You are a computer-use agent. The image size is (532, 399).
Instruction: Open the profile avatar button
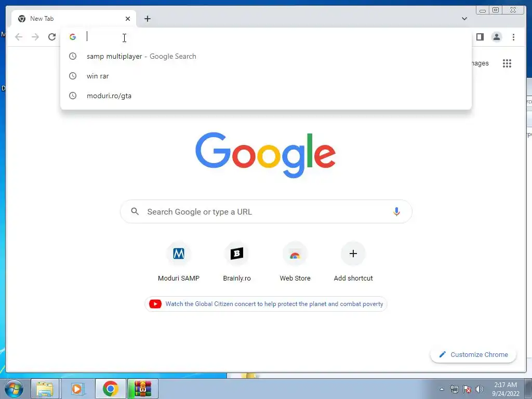[496, 37]
